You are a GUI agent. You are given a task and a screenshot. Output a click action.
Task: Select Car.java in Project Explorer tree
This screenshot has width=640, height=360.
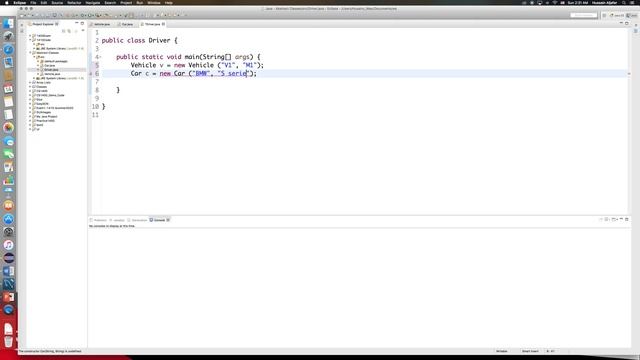coord(49,65)
